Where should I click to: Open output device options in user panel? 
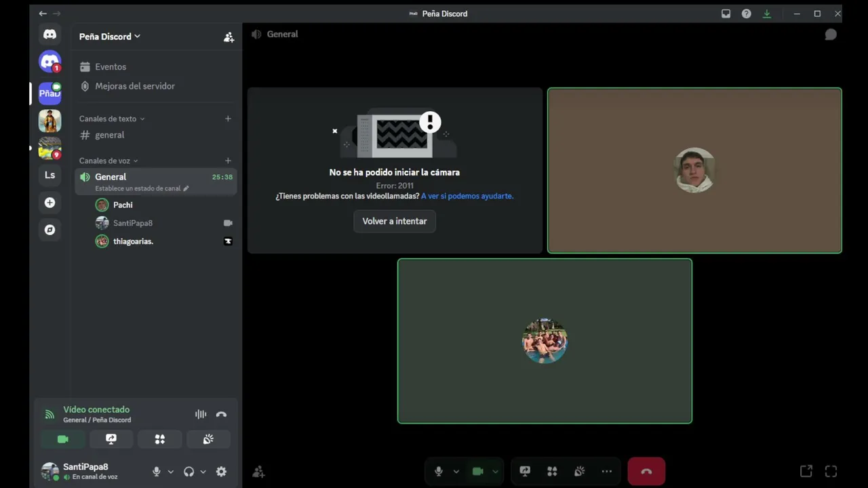203,472
